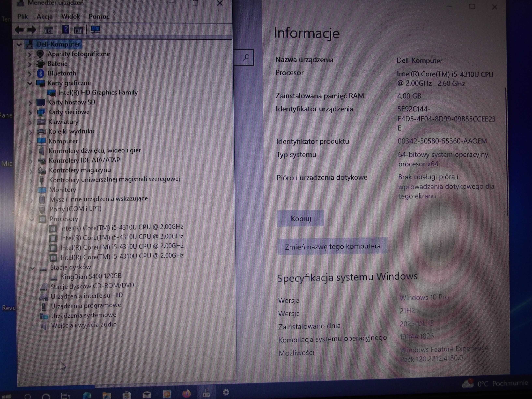Open Microsoft Store from the taskbar
The width and height of the screenshot is (532, 399).
click(x=126, y=395)
